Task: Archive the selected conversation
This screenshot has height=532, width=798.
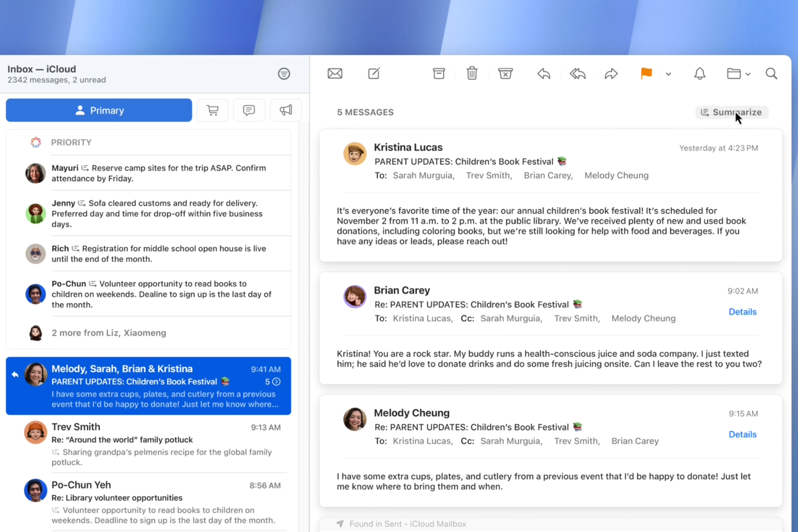Action: 438,74
